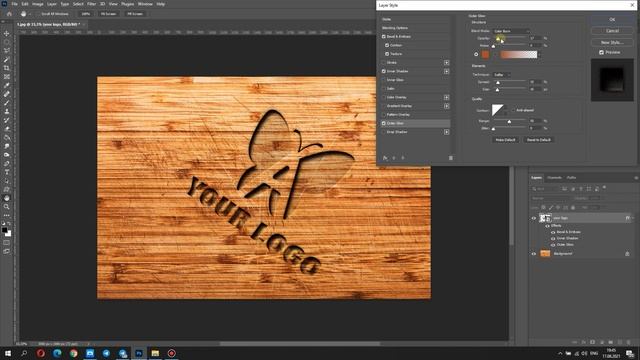Click the plus button beside Drop Shadow
This screenshot has width=640, height=360.
[x=447, y=132]
